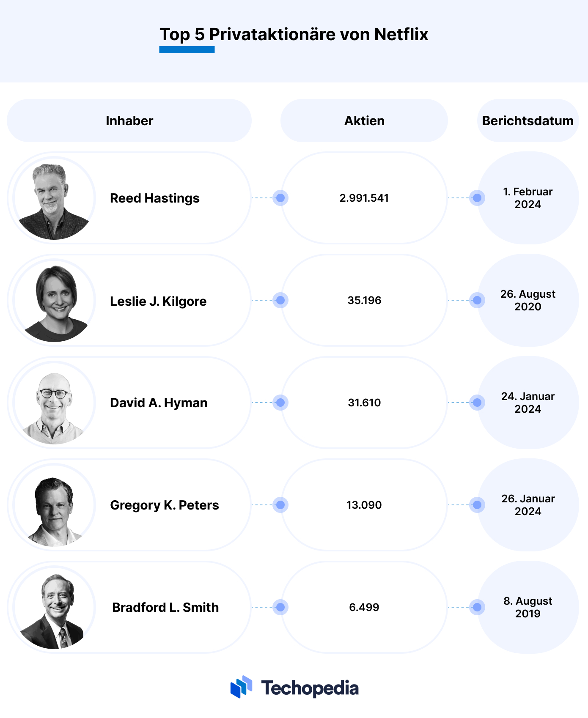Select the Inhaber column header
Viewport: 588px width, 718px height.
coord(129,121)
